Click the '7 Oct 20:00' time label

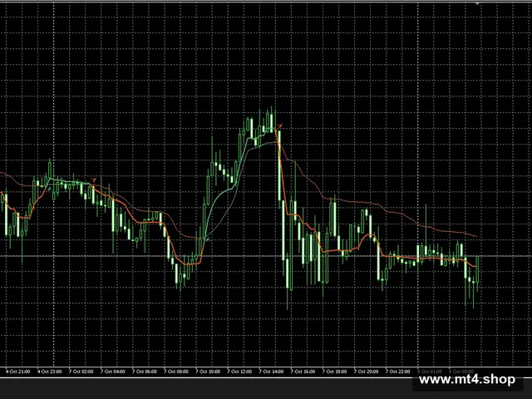367,372
